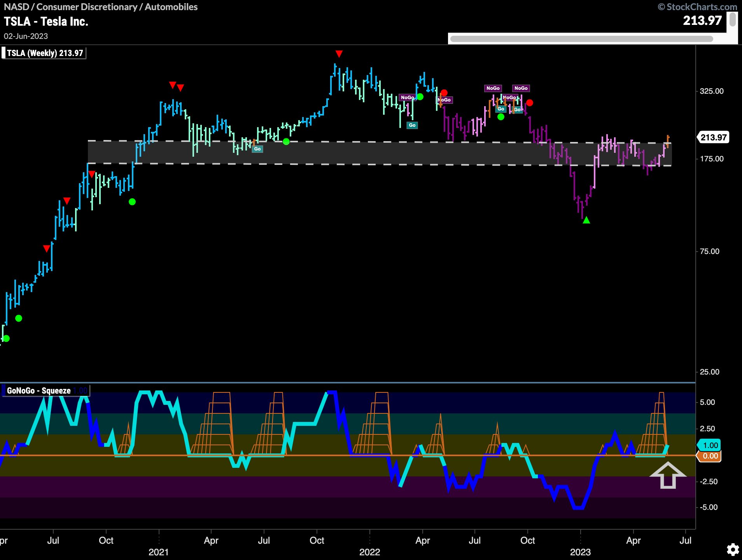Open the chart settings gear icon
Viewport: 742px width, 560px height.
pos(733,549)
